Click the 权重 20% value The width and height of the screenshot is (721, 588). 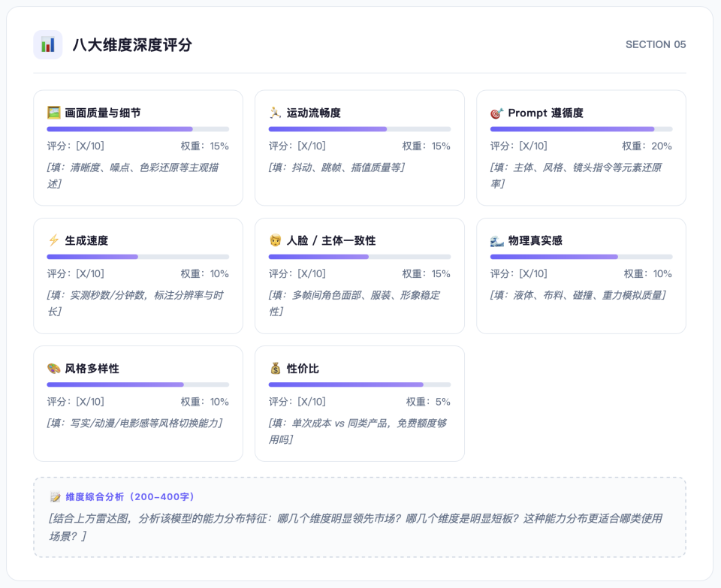pyautogui.click(x=647, y=146)
